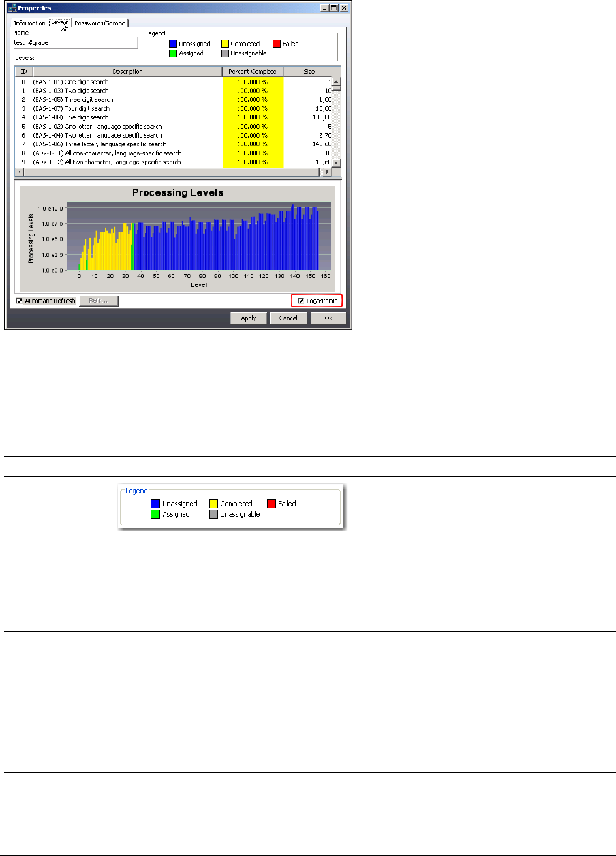This screenshot has height=856, width=616.
Task: Select row (BAS-1-02) One letter, language specific search
Action: [x=173, y=126]
